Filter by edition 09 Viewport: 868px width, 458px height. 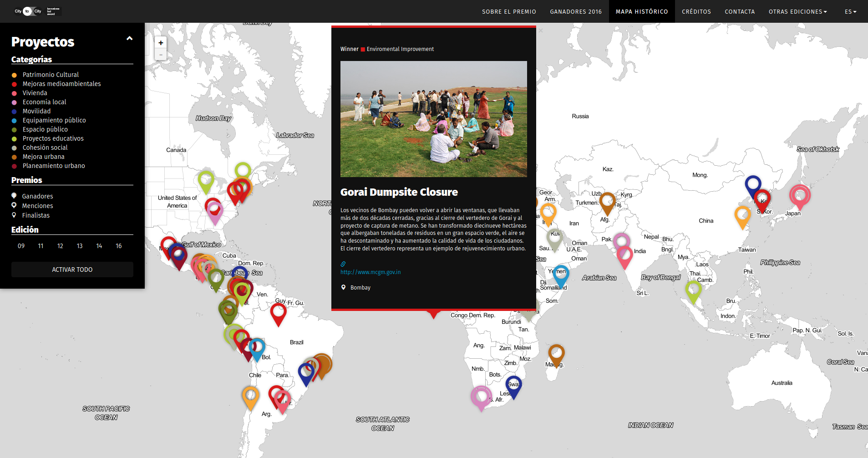(x=21, y=246)
